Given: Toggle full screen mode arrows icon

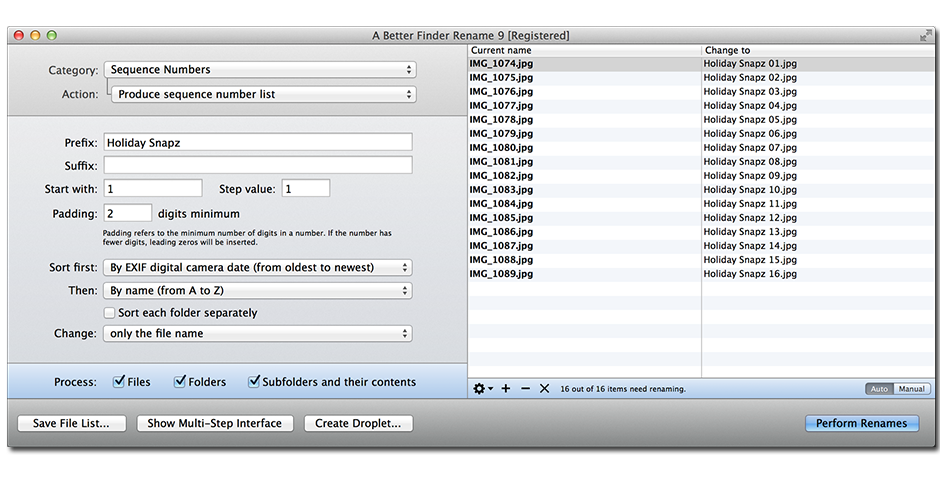Looking at the screenshot, I should [x=926, y=36].
